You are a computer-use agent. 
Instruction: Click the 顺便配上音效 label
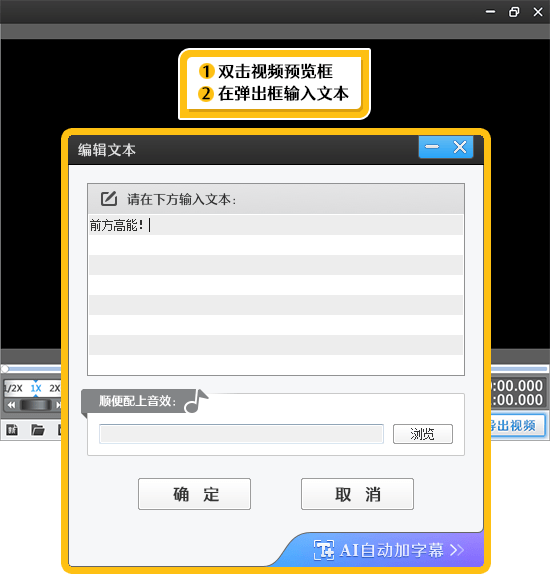(137, 401)
